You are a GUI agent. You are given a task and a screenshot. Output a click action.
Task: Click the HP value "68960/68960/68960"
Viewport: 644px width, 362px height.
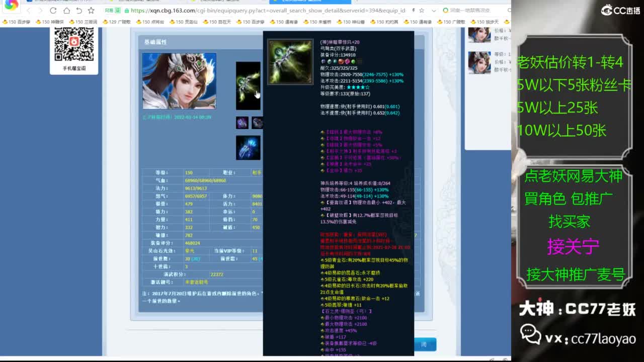tap(206, 180)
